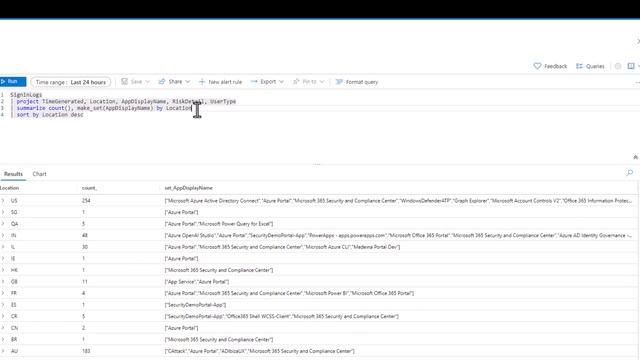Click the Save toolbar button
Image resolution: width=640 pixels, height=360 pixels.
point(131,82)
